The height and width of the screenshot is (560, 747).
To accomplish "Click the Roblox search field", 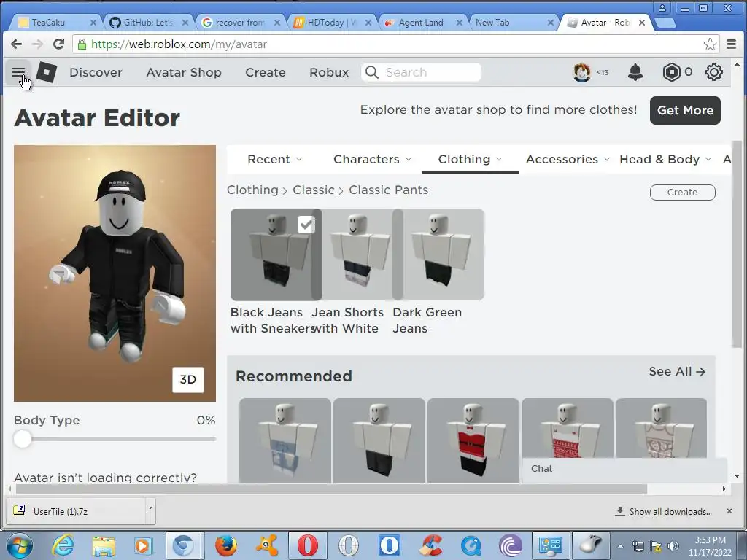I will point(421,72).
